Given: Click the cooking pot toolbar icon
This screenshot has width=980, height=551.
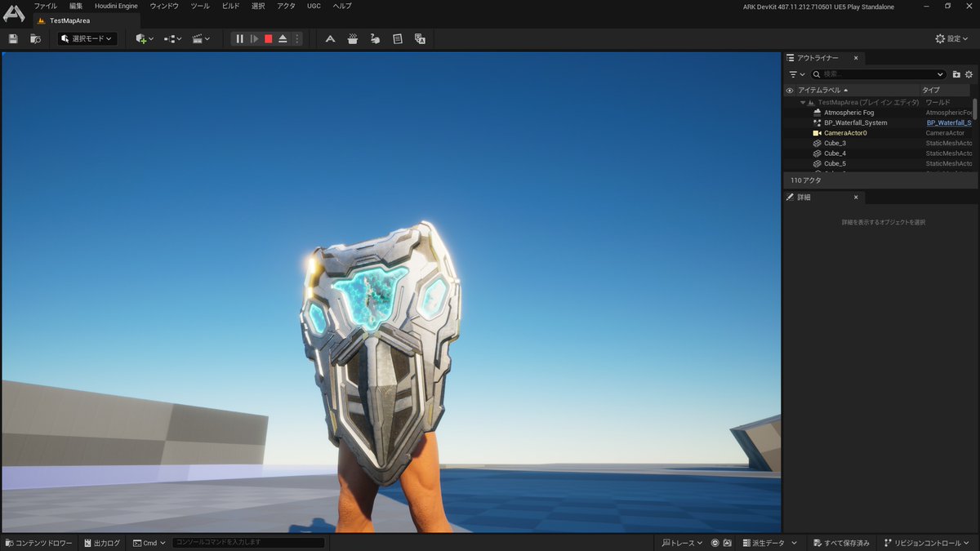Looking at the screenshot, I should click(x=353, y=38).
